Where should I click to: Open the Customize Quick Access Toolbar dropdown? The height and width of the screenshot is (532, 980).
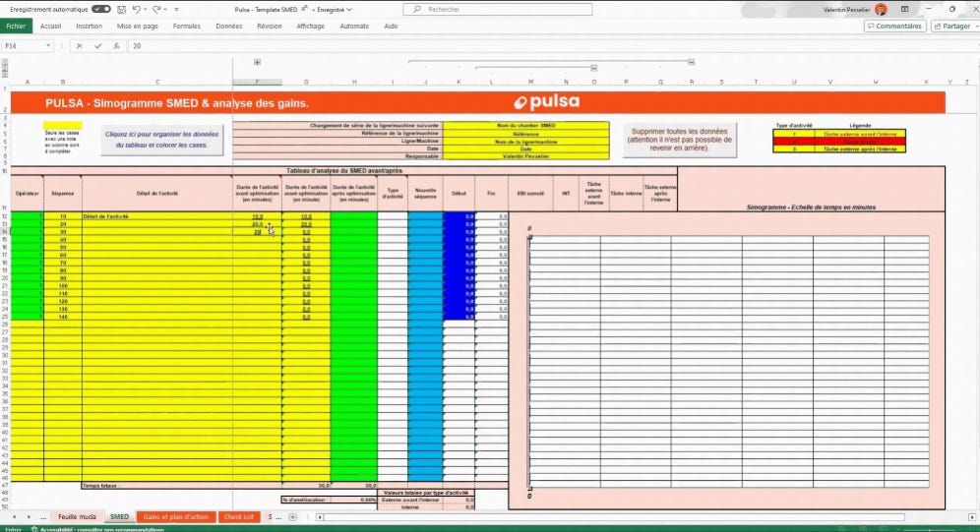click(x=176, y=10)
